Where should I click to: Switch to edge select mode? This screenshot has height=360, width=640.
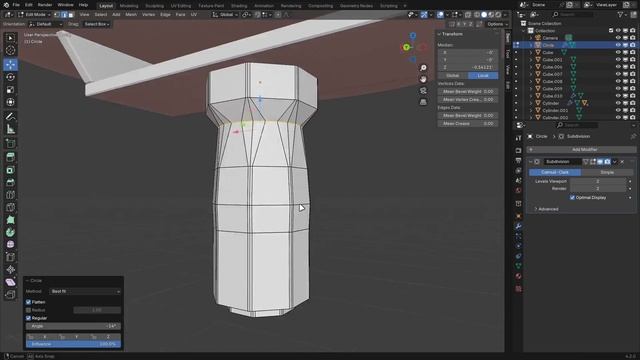tap(64, 15)
